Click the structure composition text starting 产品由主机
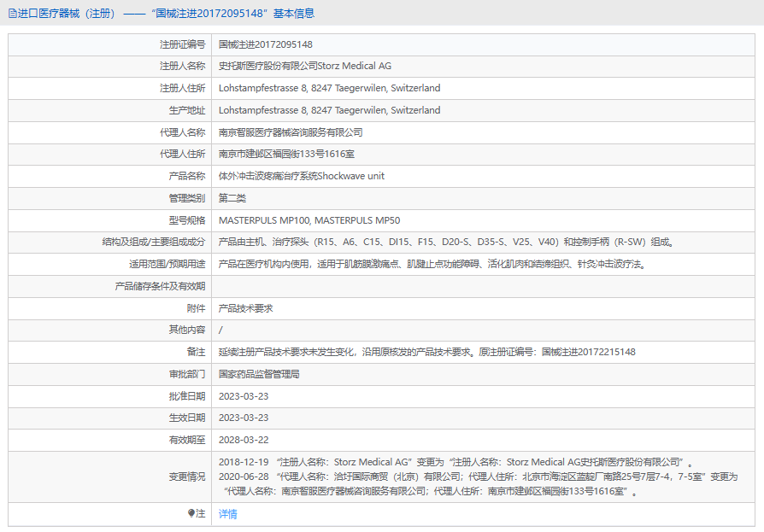764x532 pixels. click(x=446, y=242)
